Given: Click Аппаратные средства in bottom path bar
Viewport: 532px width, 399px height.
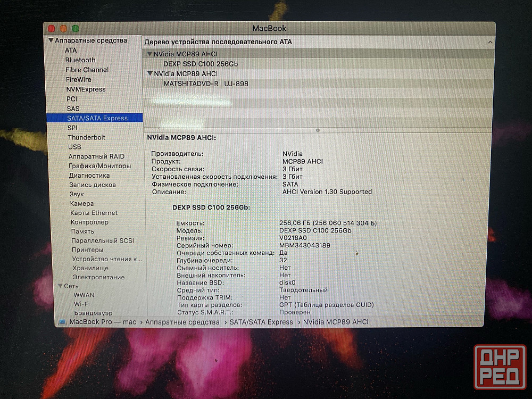Looking at the screenshot, I should coord(182,322).
